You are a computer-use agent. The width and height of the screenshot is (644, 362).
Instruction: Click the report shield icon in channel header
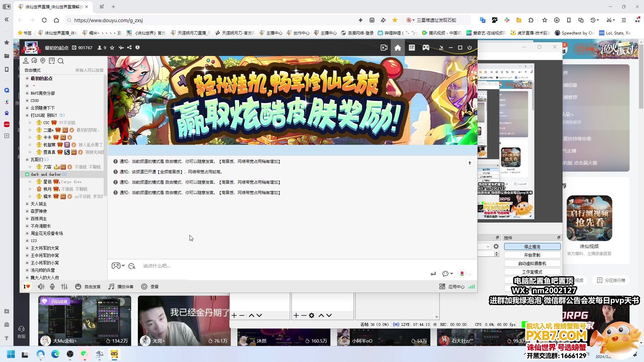[x=137, y=48]
